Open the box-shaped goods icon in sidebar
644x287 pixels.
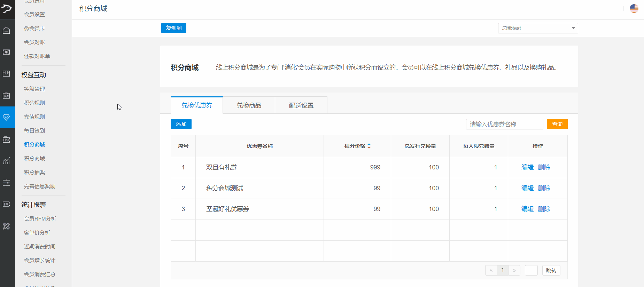pos(6,74)
